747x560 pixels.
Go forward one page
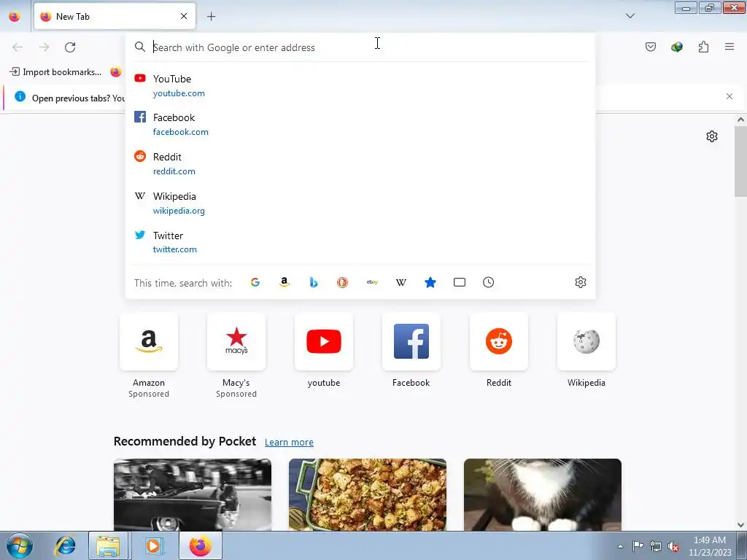pyautogui.click(x=44, y=47)
